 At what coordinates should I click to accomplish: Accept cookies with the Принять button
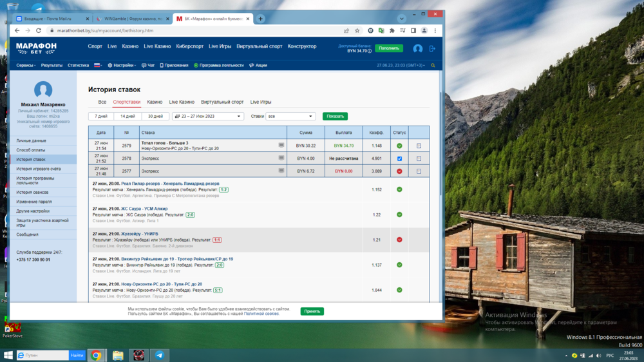(312, 311)
